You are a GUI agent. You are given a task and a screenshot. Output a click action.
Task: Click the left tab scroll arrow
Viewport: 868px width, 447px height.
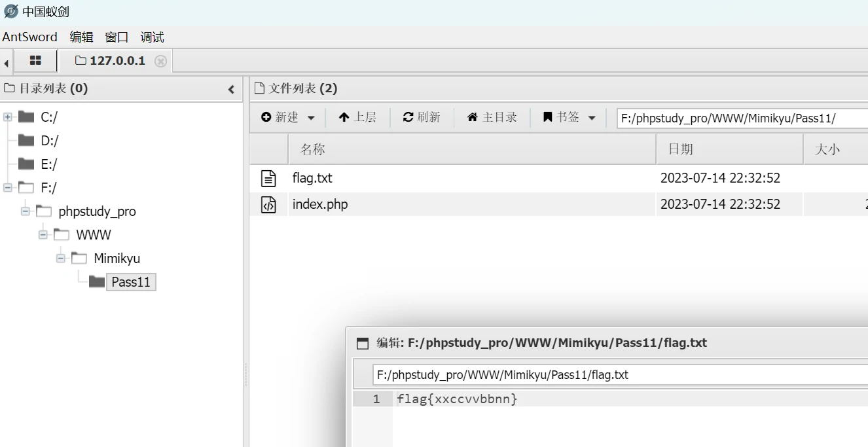point(6,63)
